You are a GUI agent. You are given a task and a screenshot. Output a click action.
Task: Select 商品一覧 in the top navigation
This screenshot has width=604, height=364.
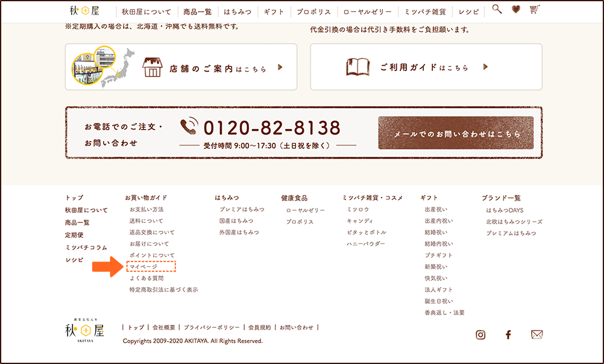coord(201,11)
